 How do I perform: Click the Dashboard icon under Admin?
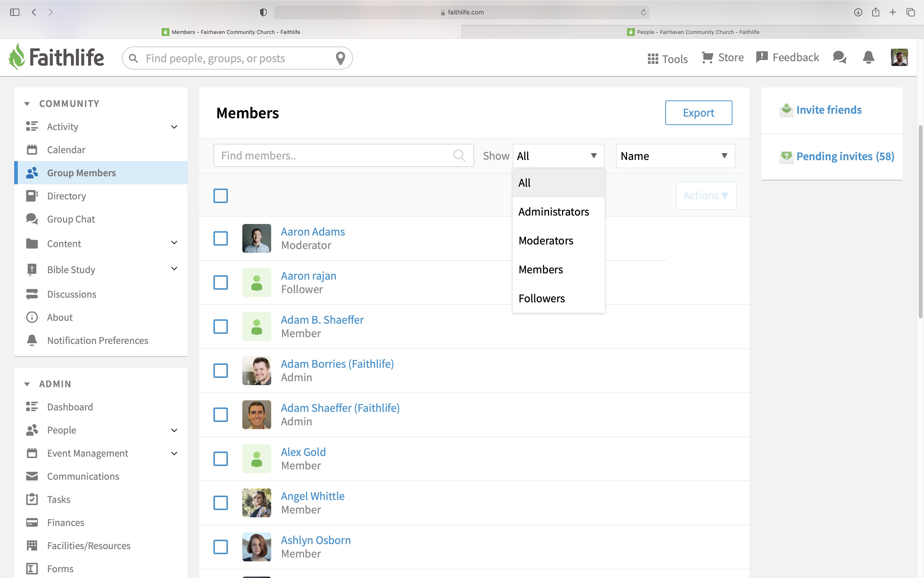pos(32,407)
